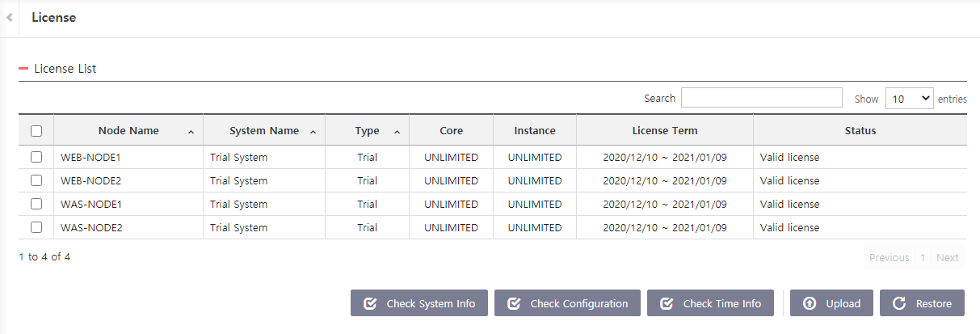Toggle the select-all checkbox in header

point(36,131)
